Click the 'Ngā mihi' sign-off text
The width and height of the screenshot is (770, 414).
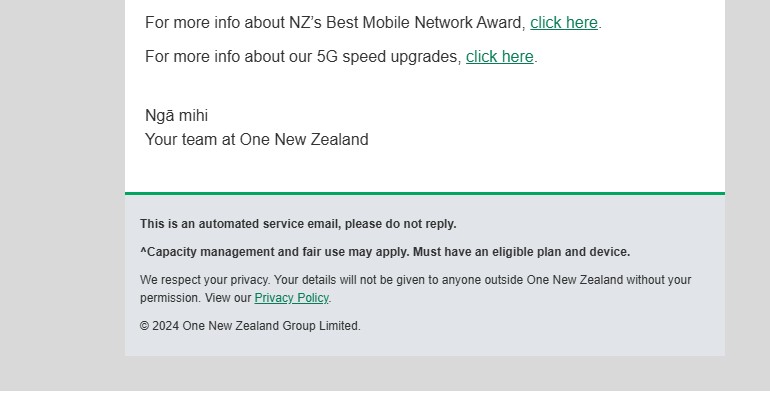click(x=176, y=115)
